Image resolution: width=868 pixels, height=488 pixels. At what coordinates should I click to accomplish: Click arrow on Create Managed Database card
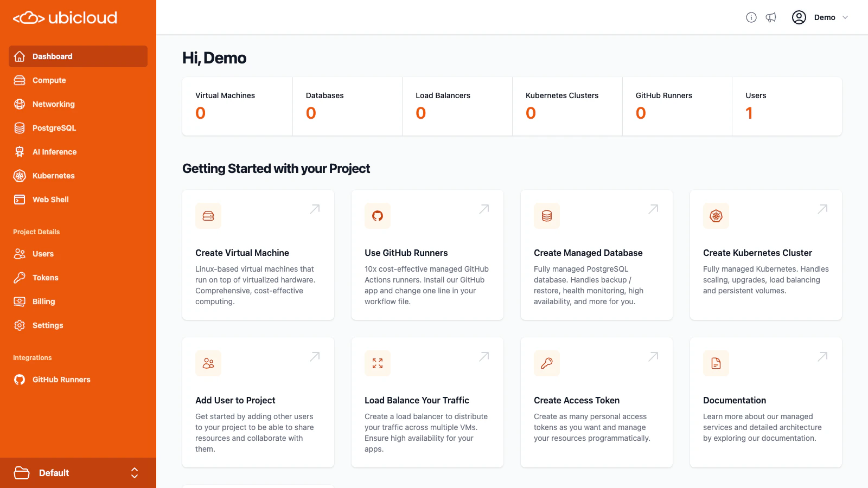point(653,209)
